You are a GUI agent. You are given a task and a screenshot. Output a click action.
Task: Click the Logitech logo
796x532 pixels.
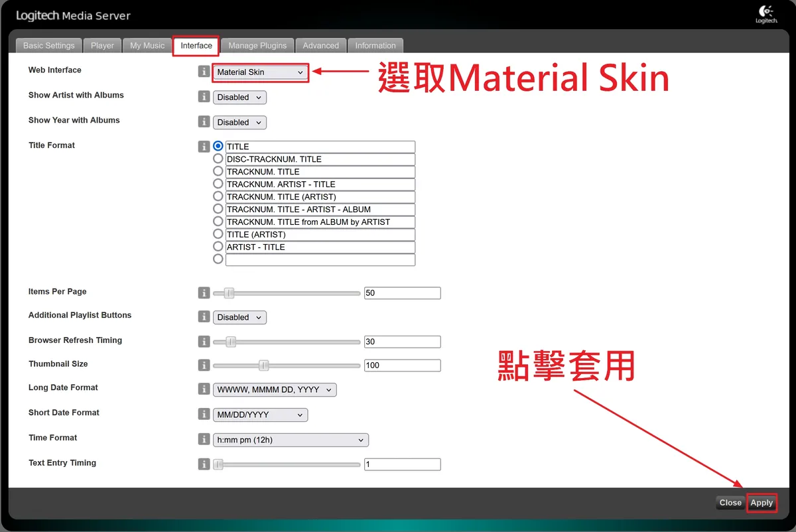click(766, 15)
